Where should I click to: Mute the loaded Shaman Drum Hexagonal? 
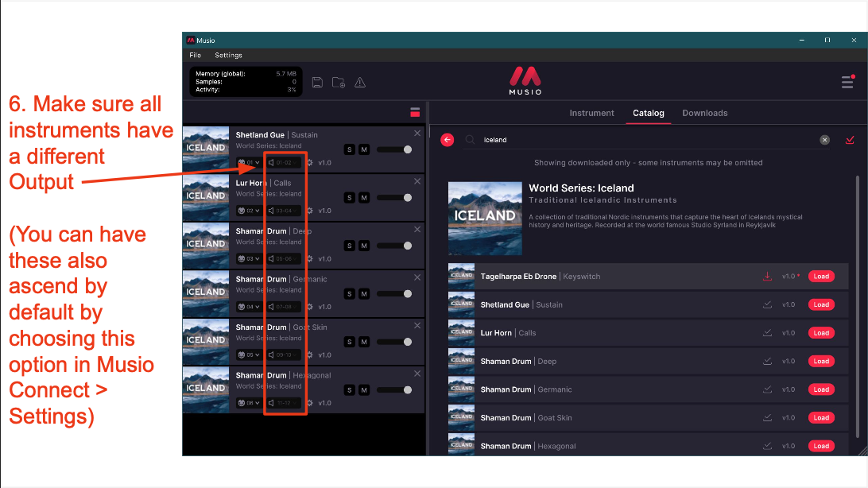(x=364, y=390)
